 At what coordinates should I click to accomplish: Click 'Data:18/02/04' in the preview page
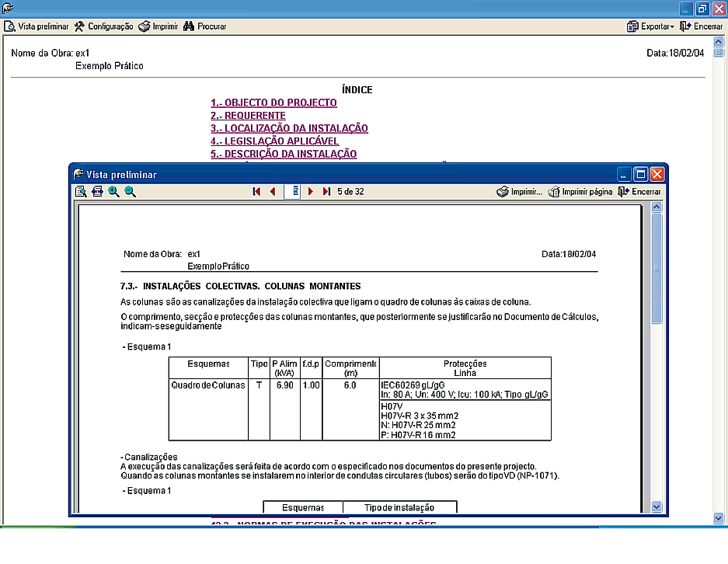[x=569, y=254]
